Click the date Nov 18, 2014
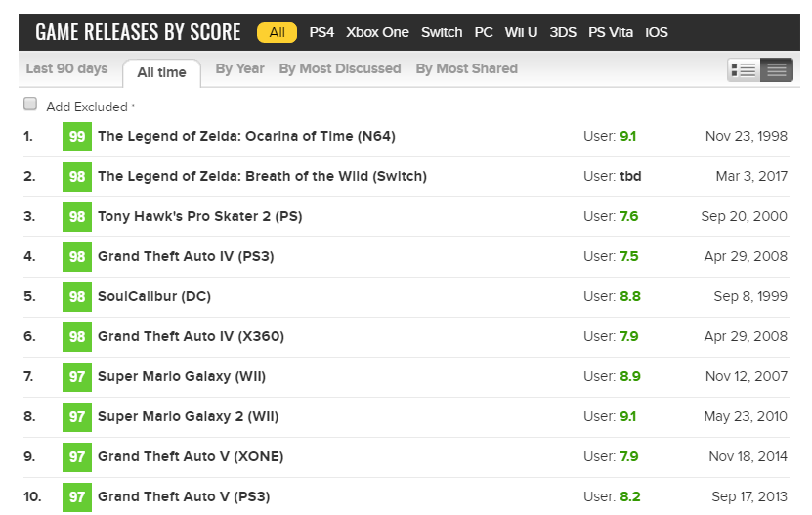Screen dimensions: 812x515 [748, 456]
